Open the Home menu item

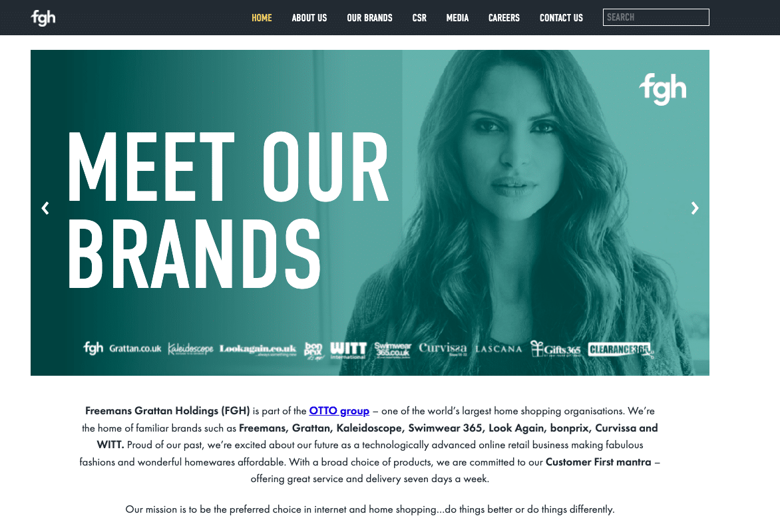[x=262, y=18]
